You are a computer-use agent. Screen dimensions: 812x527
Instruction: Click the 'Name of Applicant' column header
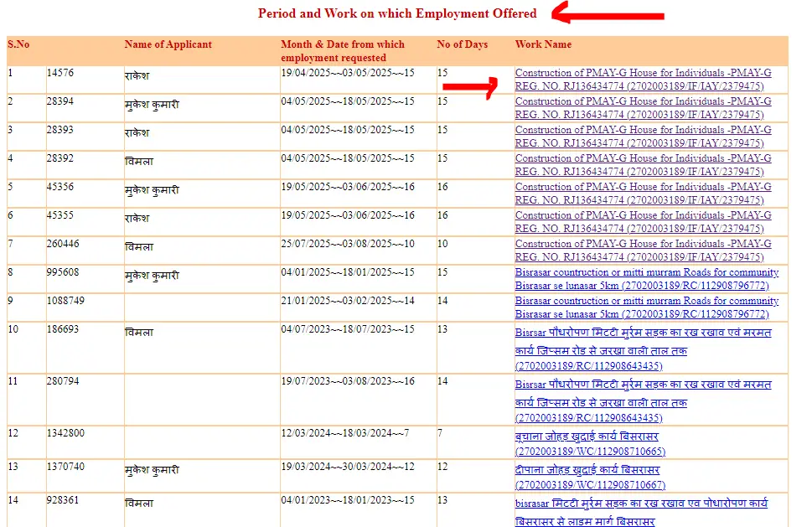tap(168, 44)
